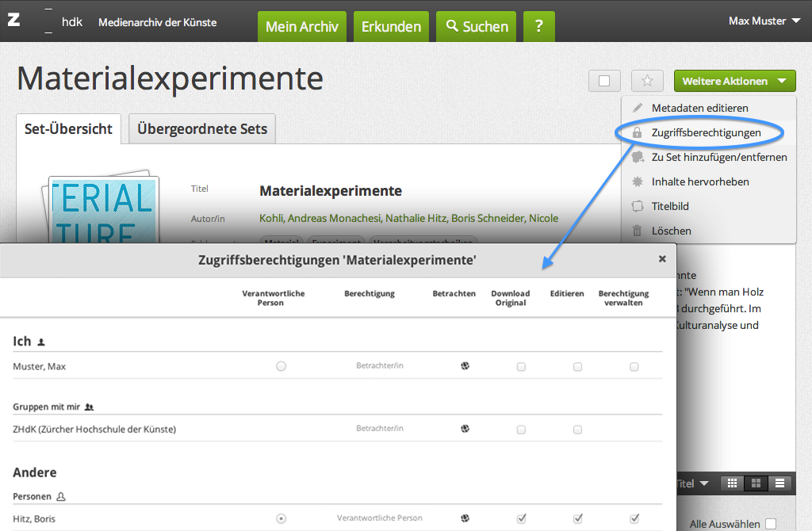This screenshot has width=812, height=531.
Task: Go to the Suchen search page
Action: coord(476,26)
